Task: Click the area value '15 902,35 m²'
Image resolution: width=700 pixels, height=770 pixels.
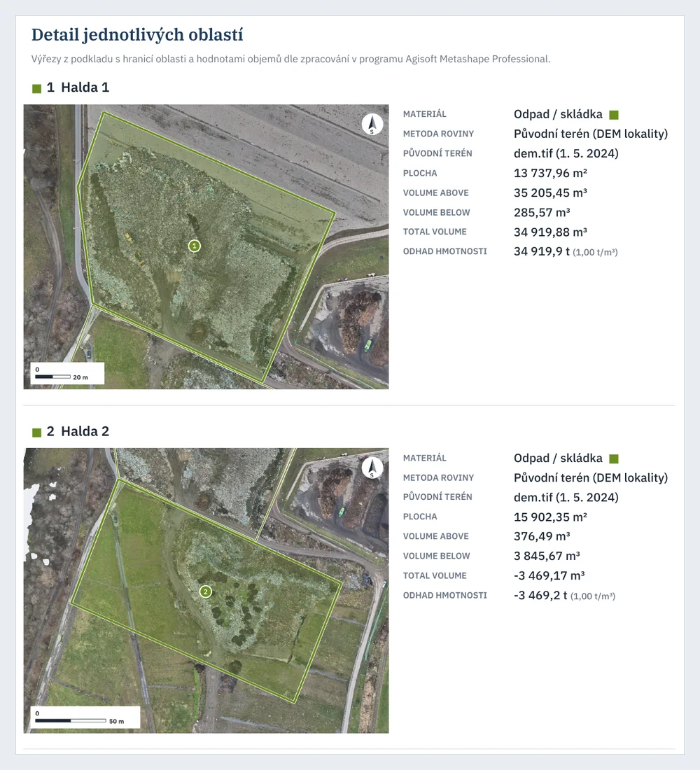Action: (550, 517)
